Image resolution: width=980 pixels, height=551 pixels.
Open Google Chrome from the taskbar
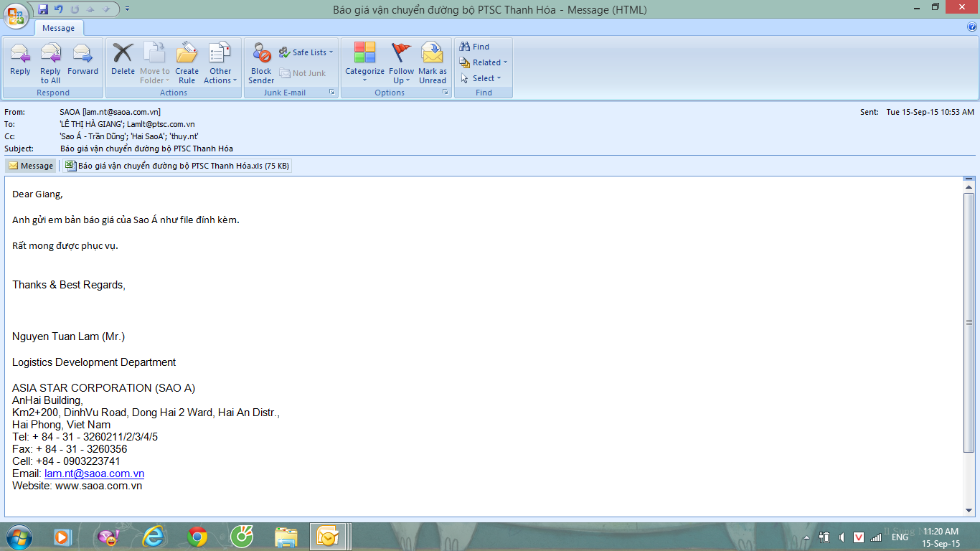(x=197, y=536)
